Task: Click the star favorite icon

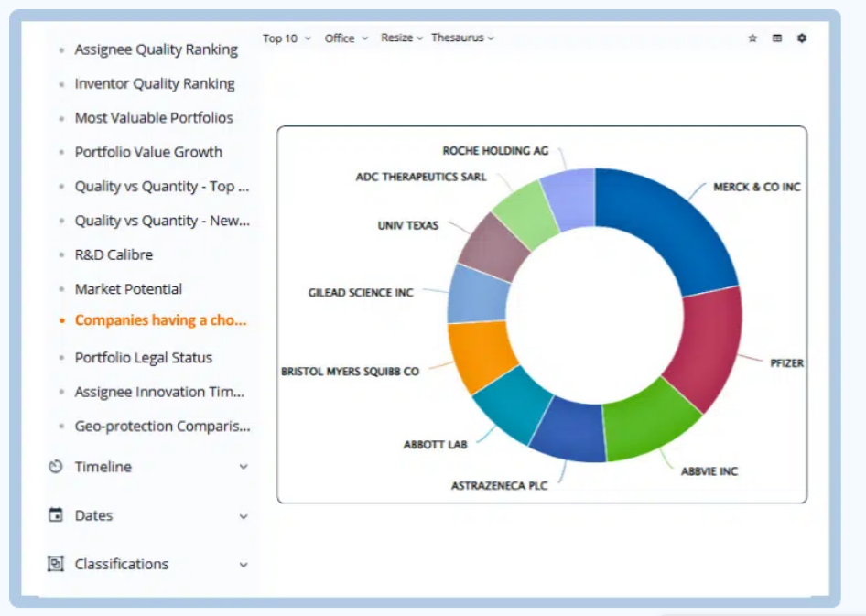Action: [752, 38]
